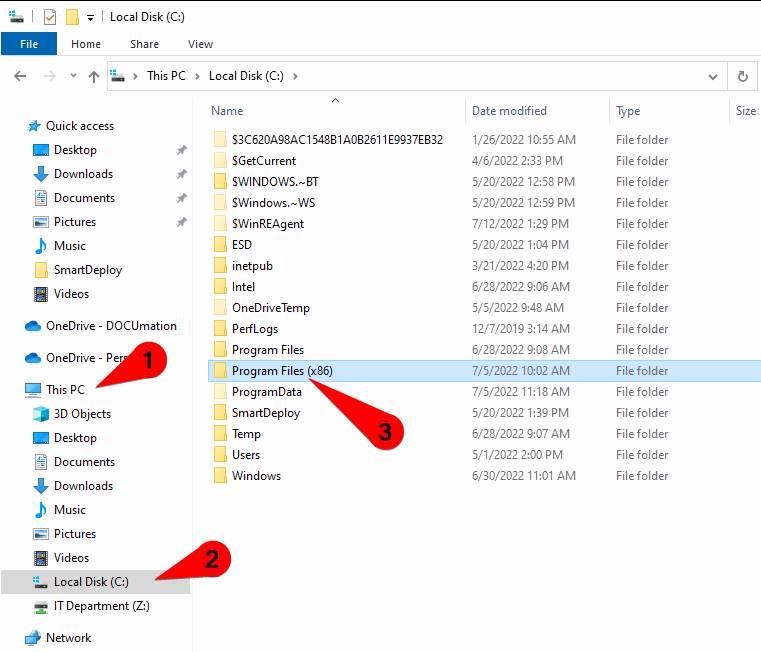
Task: Open Videos under This PC
Action: (71, 558)
